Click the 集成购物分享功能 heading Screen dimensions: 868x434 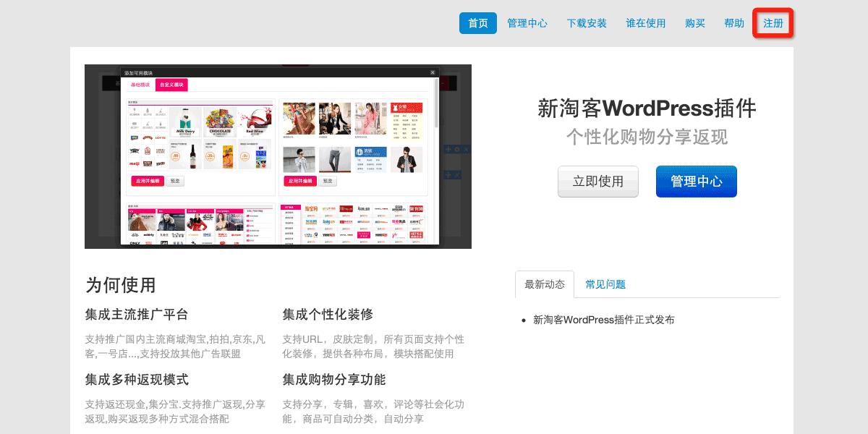[334, 380]
